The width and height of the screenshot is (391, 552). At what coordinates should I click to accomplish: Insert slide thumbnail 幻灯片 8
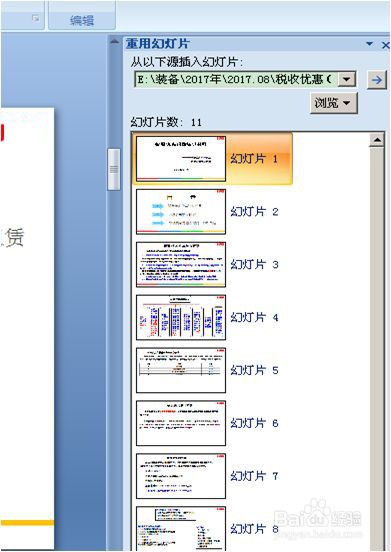click(181, 528)
